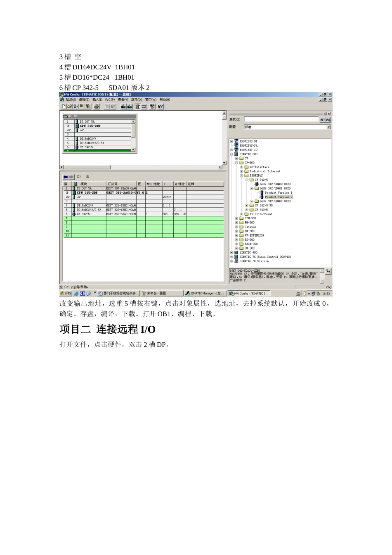Click the Save and Compile toolbar icon
Screen dimensions: 392x555
pyautogui.click(x=88, y=107)
